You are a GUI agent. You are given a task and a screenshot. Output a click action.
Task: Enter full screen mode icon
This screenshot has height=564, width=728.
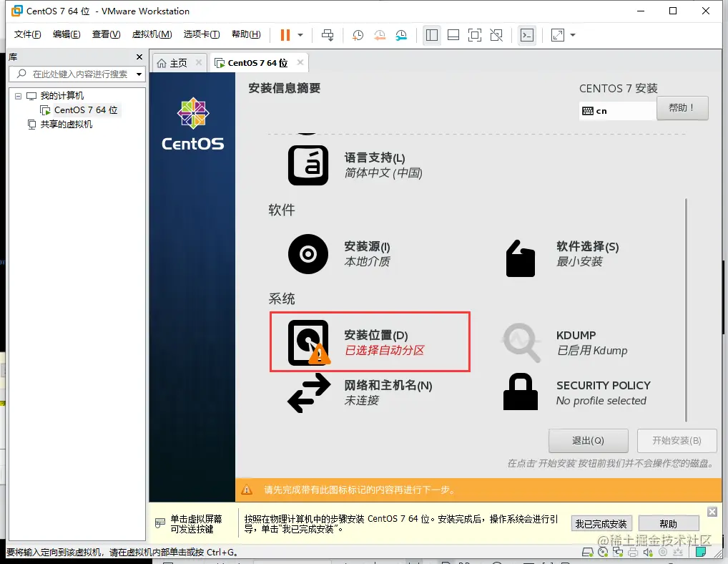tap(475, 35)
